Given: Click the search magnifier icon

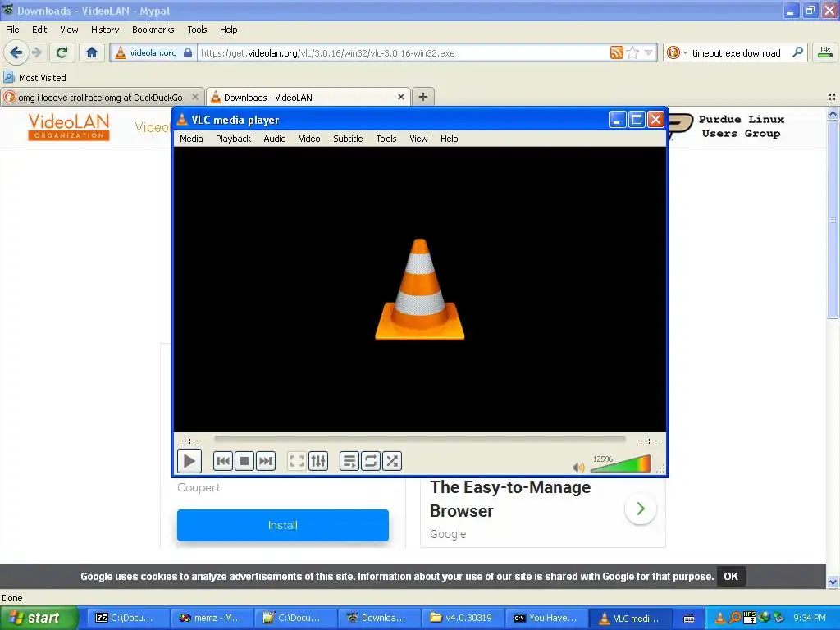Looking at the screenshot, I should point(797,52).
